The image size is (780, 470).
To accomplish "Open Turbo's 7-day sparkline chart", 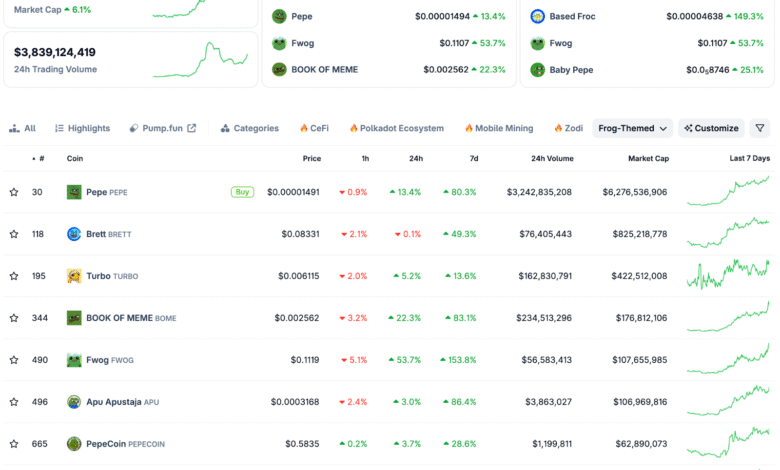I will tap(728, 275).
